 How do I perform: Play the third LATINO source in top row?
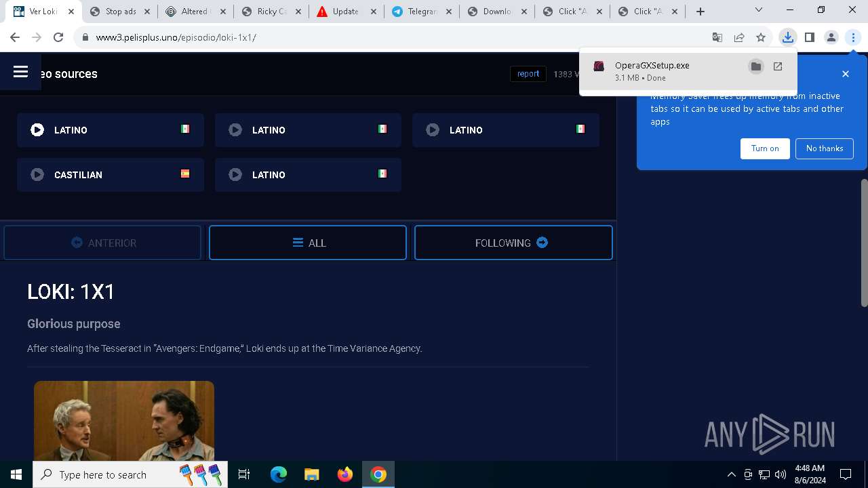pos(506,130)
